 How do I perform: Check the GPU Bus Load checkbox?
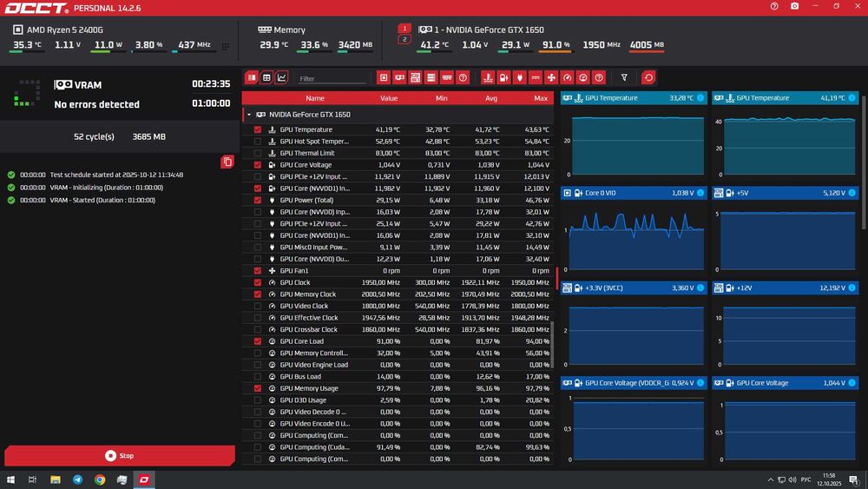(x=258, y=377)
